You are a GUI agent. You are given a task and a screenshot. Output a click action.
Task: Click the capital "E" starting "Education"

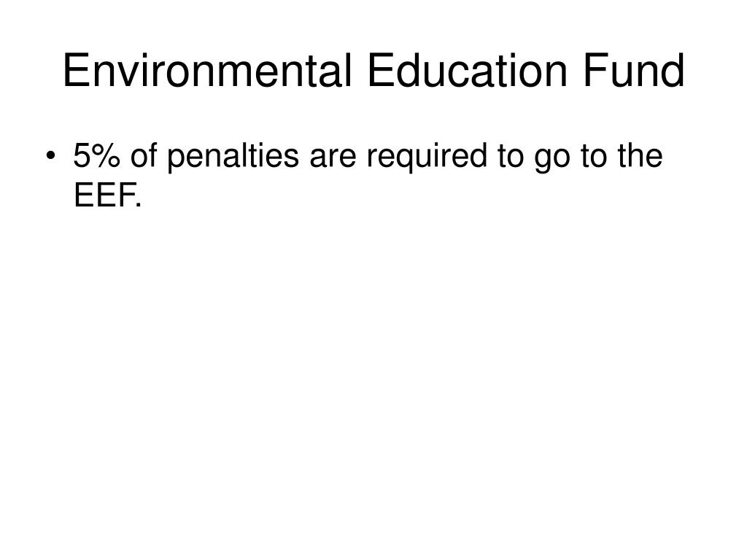click(380, 71)
